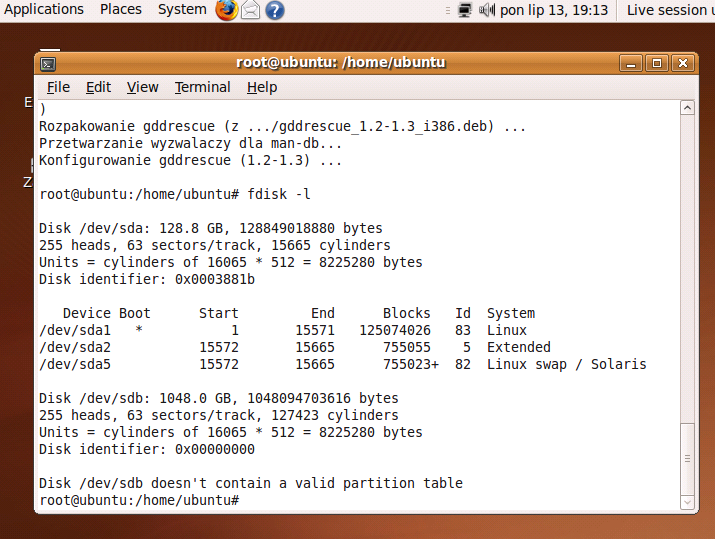
Task: Click '127423 cylinders' heads line
Action: [219, 415]
